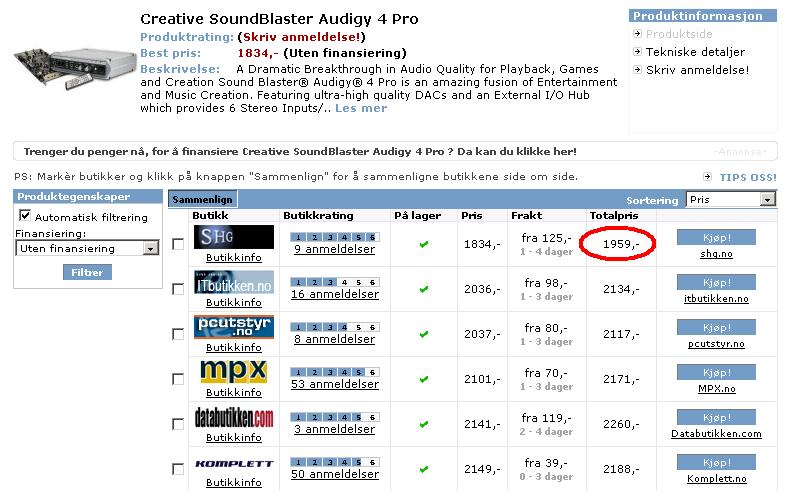
Task: Click the 1959,- total price
Action: pyautogui.click(x=621, y=244)
